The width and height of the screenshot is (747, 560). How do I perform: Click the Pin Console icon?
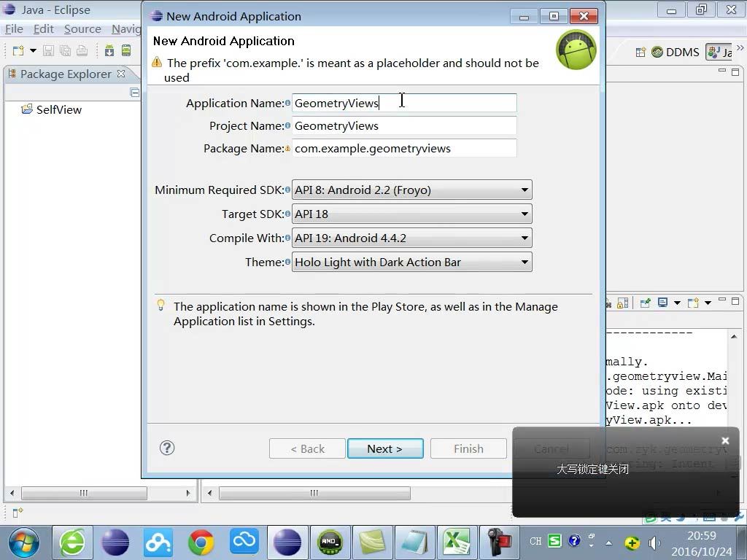pyautogui.click(x=645, y=303)
